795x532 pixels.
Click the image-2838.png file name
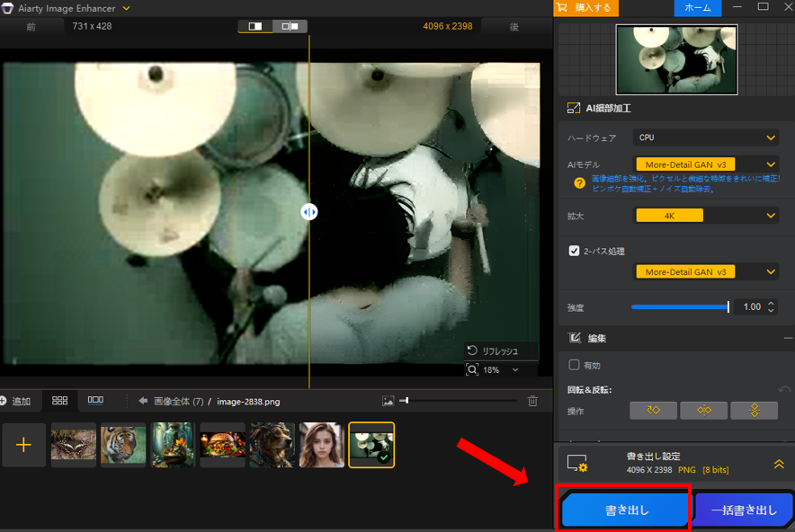[x=248, y=402]
